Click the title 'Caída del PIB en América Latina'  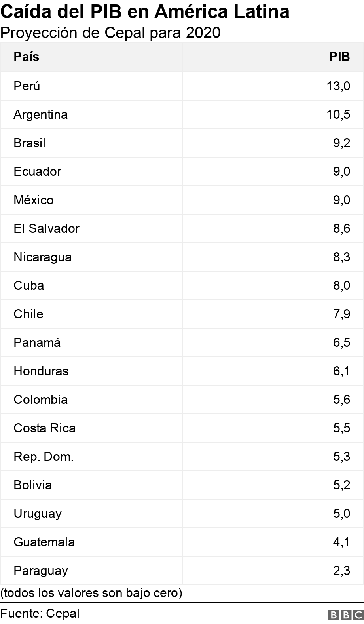tap(145, 12)
